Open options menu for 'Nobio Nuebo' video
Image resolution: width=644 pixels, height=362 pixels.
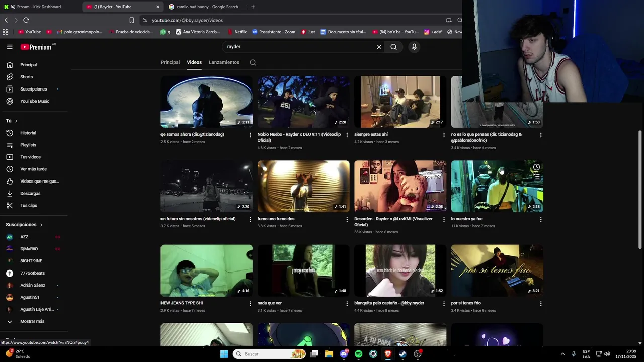tap(347, 135)
